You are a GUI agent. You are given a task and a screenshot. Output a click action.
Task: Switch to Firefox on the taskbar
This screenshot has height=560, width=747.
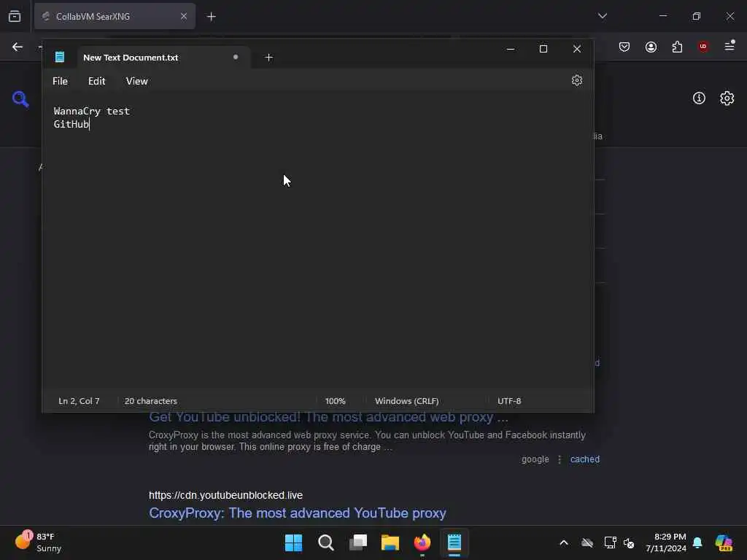tap(422, 542)
